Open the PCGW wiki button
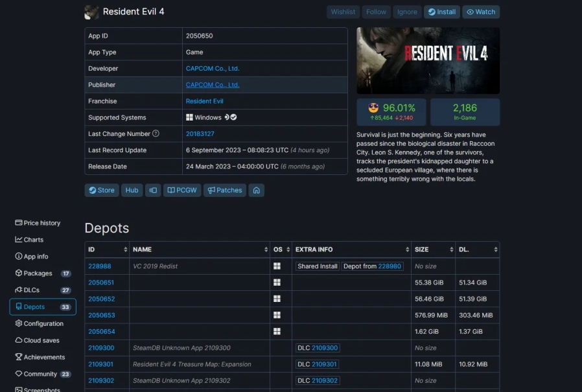 click(x=182, y=190)
